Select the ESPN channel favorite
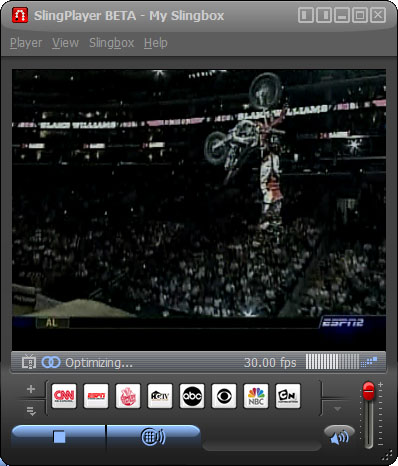The height and width of the screenshot is (466, 398). (x=96, y=396)
